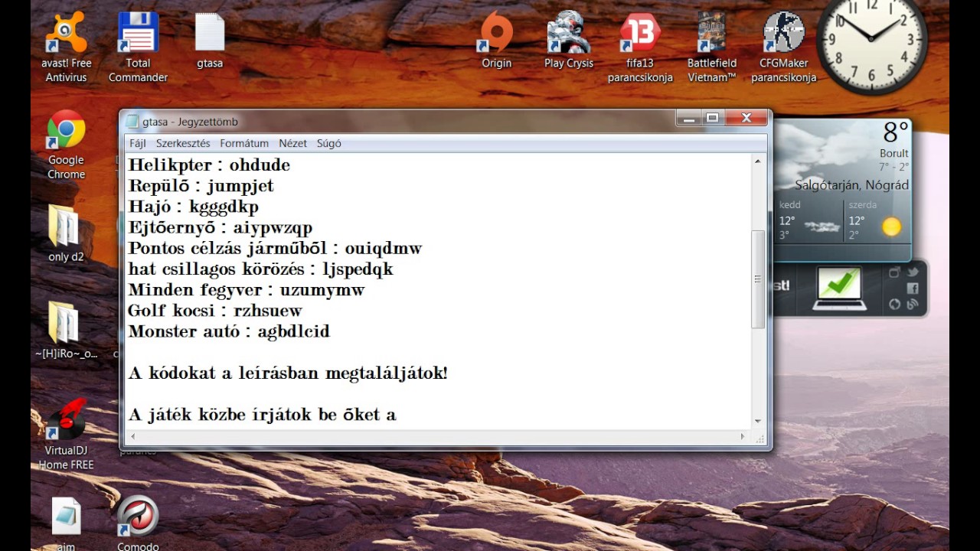Click the 'A játék közbe írjátok be őket a' line
The image size is (980, 551).
(262, 415)
